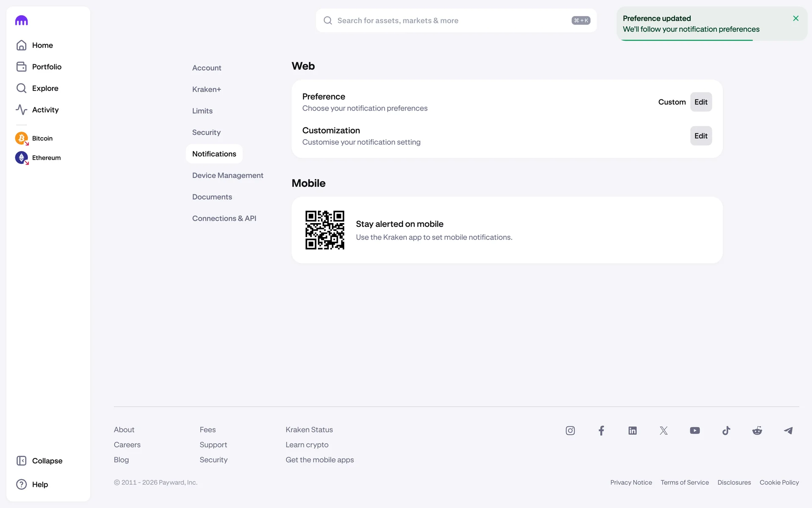Edit the Customization notification setting
The image size is (812, 508).
701,136
